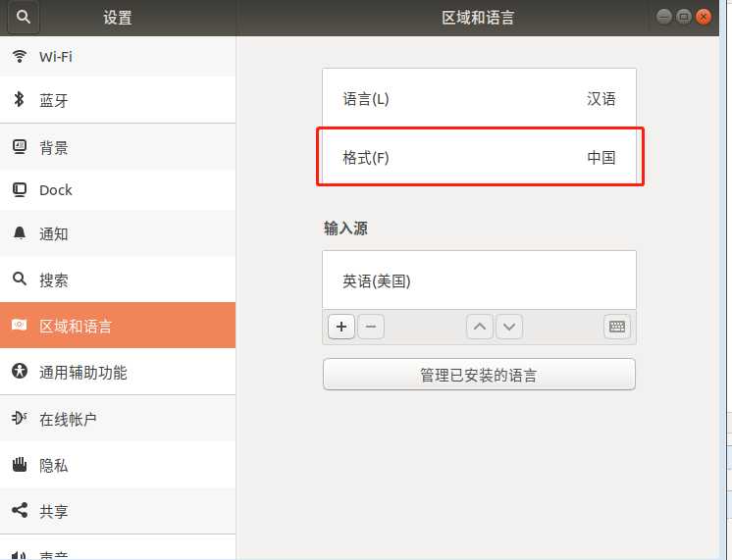Click the Wi-Fi signal icon
The width and height of the screenshot is (732, 560).
tap(20, 57)
